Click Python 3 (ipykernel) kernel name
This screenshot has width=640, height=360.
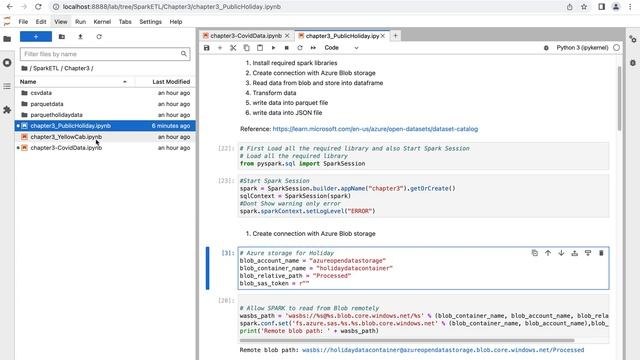coord(582,48)
